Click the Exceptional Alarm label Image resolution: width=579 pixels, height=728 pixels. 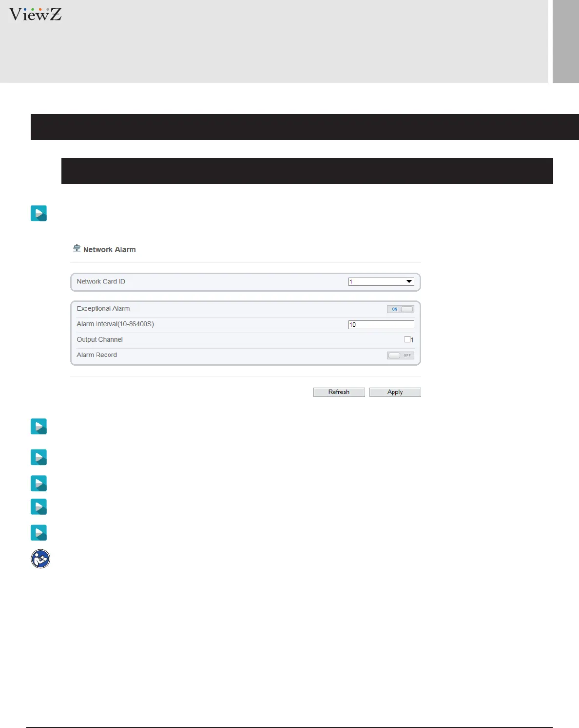(103, 309)
